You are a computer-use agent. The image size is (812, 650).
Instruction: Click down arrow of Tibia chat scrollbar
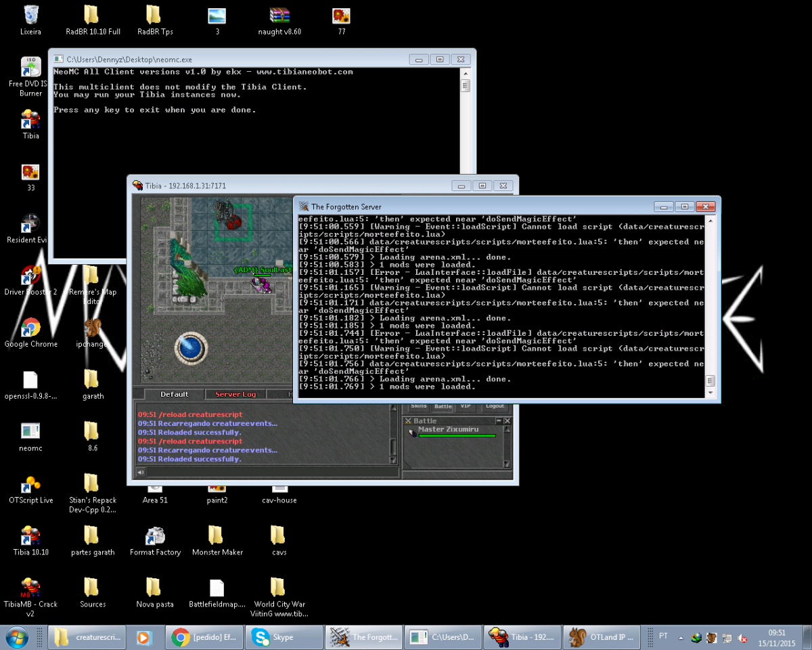tap(393, 460)
